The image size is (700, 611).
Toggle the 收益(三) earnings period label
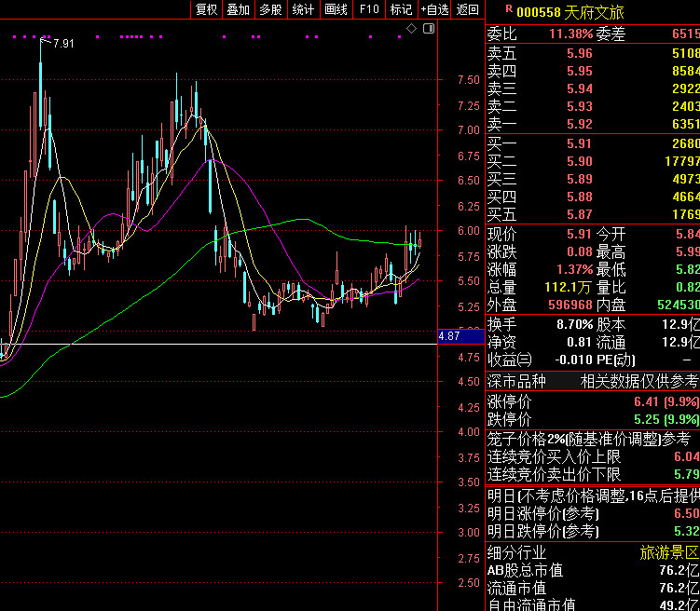click(509, 360)
